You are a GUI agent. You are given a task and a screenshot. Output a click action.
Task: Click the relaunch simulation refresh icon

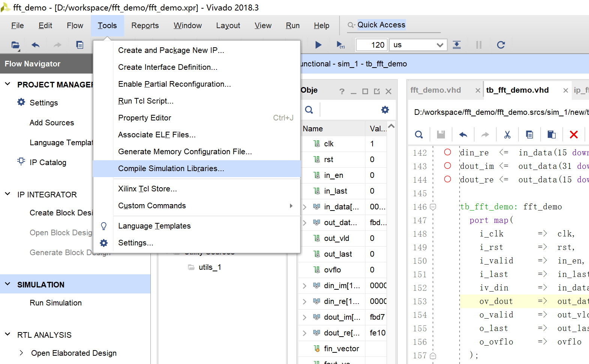(x=501, y=45)
